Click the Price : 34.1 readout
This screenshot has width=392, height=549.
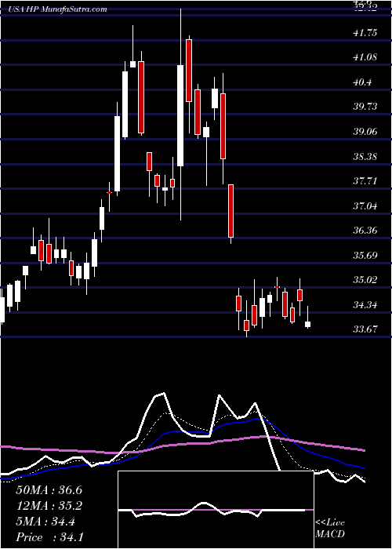pyautogui.click(x=49, y=537)
